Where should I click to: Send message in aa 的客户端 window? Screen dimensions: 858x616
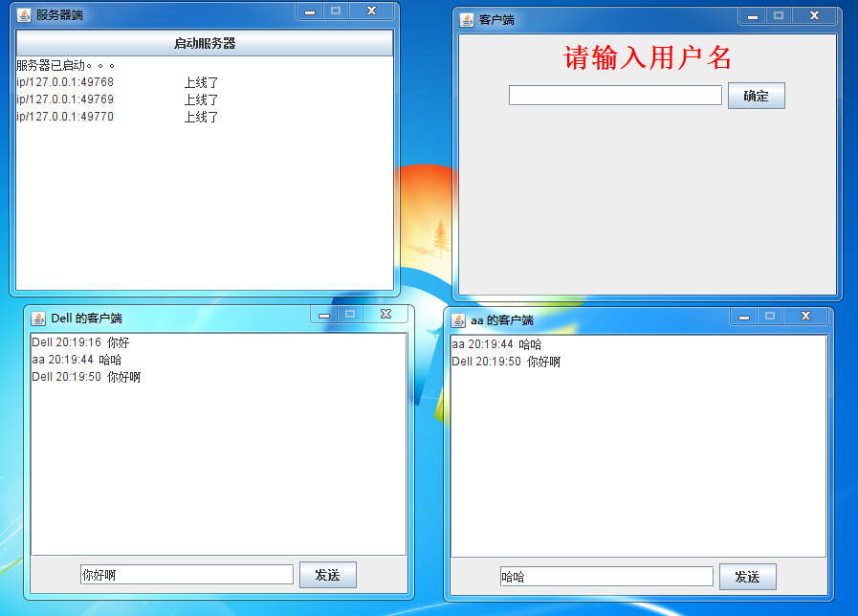[747, 577]
